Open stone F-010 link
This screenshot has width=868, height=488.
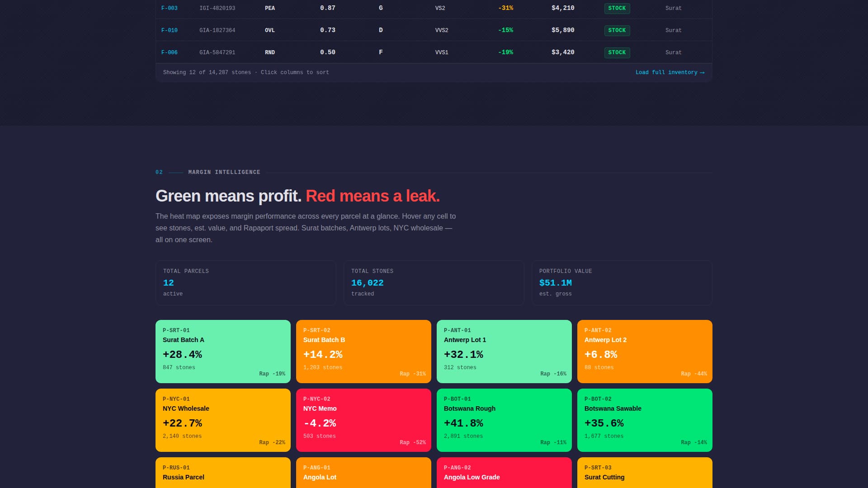pos(169,30)
